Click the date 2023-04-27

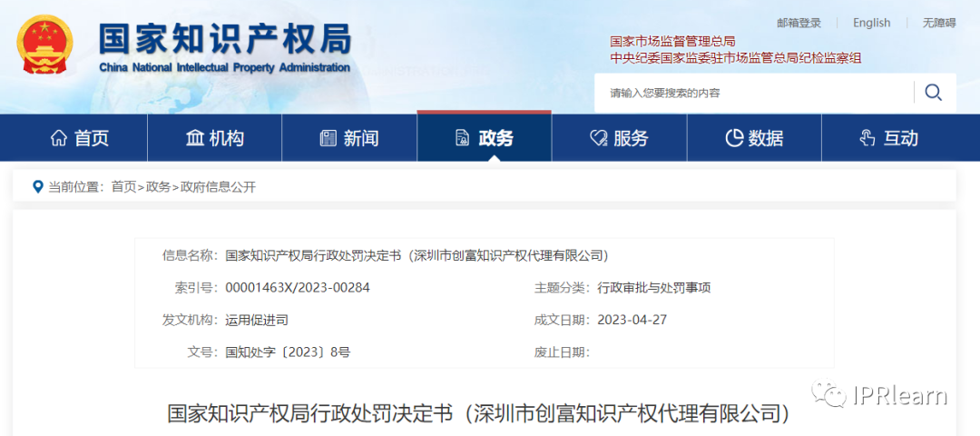coord(632,321)
